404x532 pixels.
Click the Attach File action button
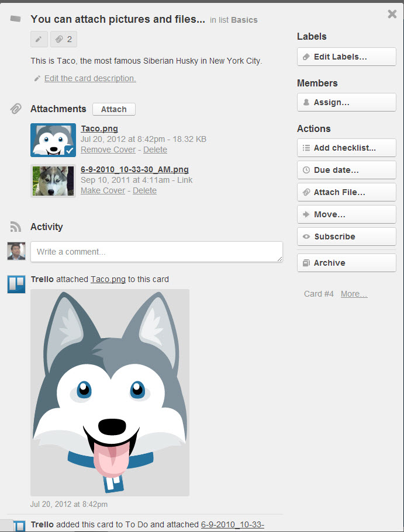coord(346,192)
